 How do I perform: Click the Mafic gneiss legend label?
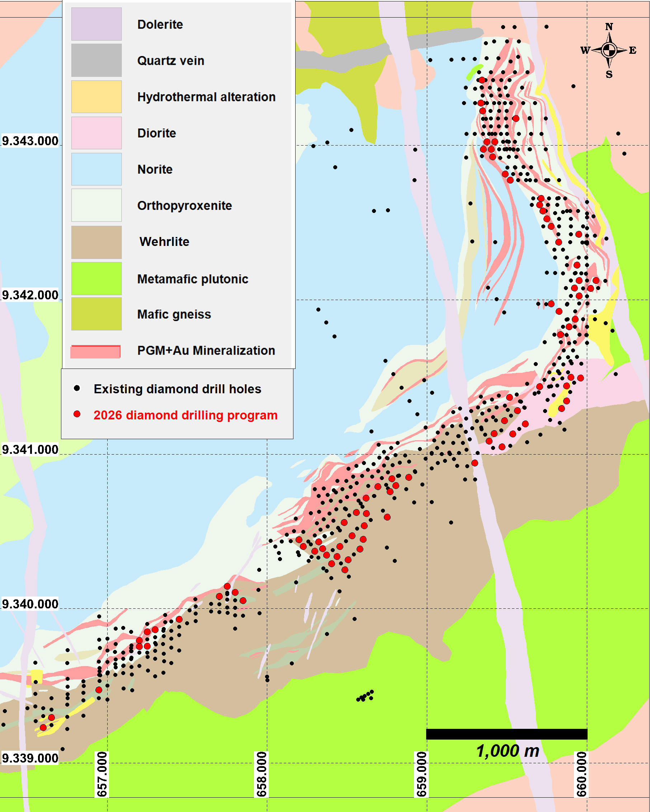coord(174,314)
